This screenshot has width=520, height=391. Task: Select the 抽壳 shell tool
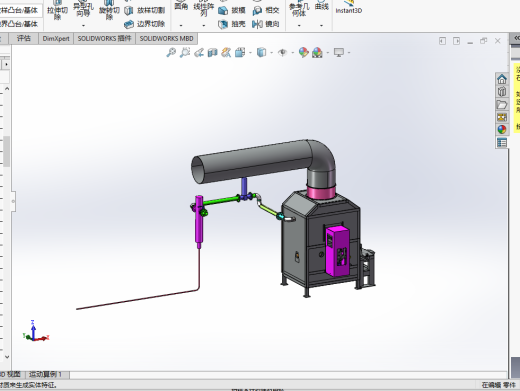(232, 24)
